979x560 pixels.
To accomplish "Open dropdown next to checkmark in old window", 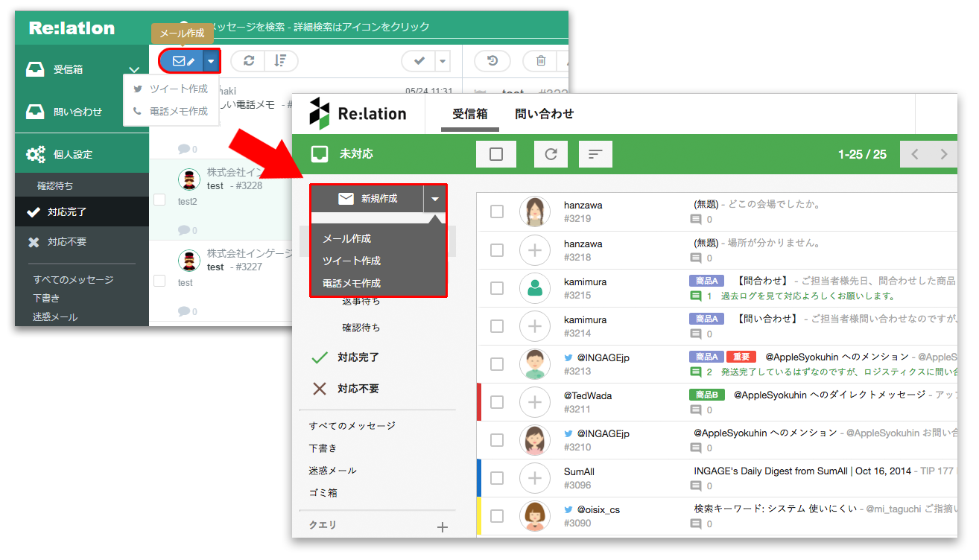I will click(443, 61).
